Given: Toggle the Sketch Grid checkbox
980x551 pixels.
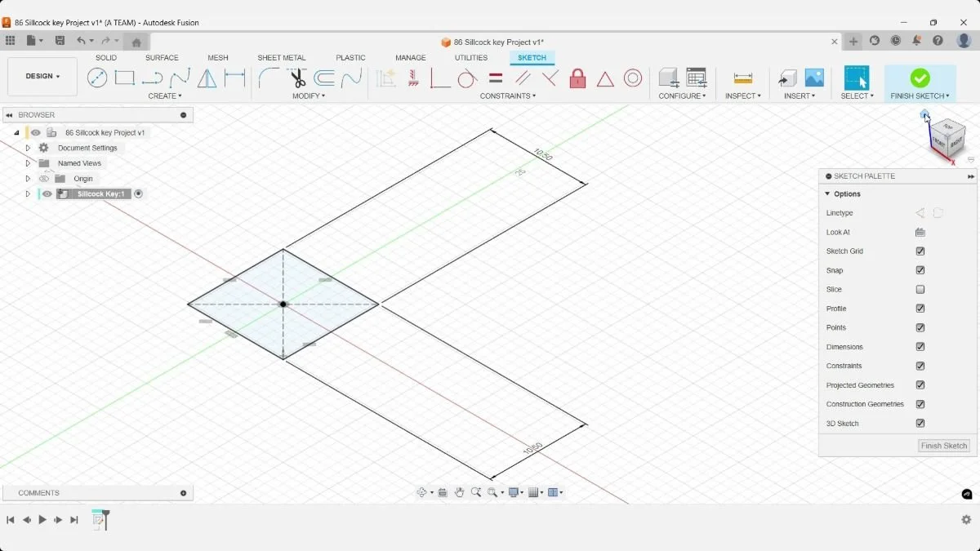Looking at the screenshot, I should tap(920, 251).
